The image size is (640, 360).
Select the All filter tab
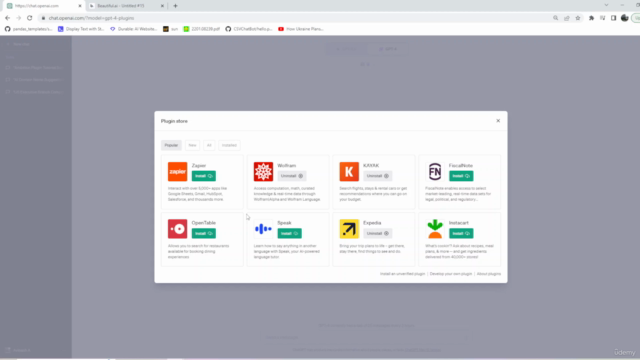[x=209, y=145]
